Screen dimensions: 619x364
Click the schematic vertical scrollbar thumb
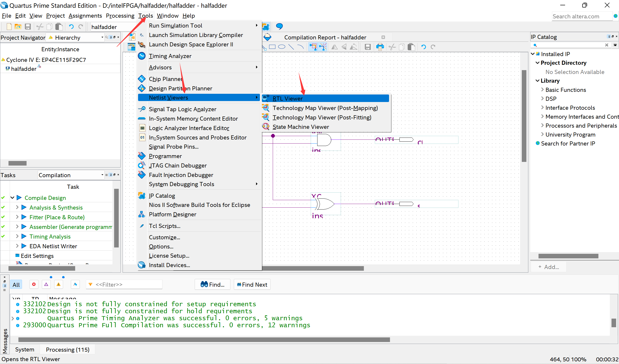(524, 116)
